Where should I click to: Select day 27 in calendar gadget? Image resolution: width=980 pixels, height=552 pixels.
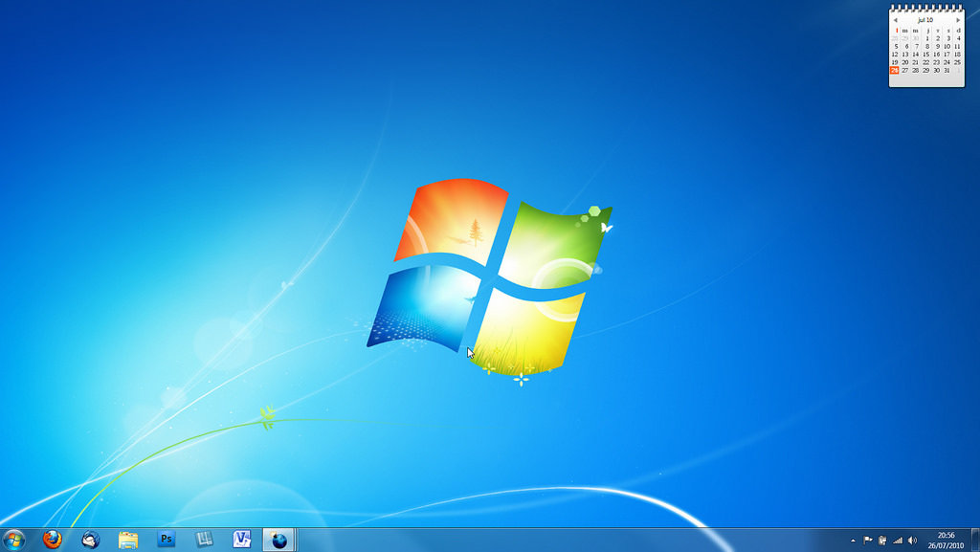(x=905, y=71)
